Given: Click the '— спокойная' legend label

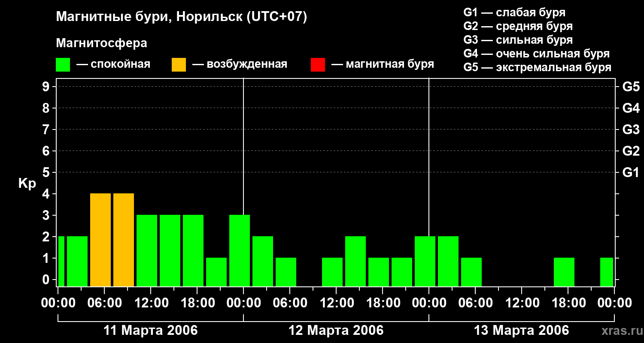Looking at the screenshot, I should 113,65.
